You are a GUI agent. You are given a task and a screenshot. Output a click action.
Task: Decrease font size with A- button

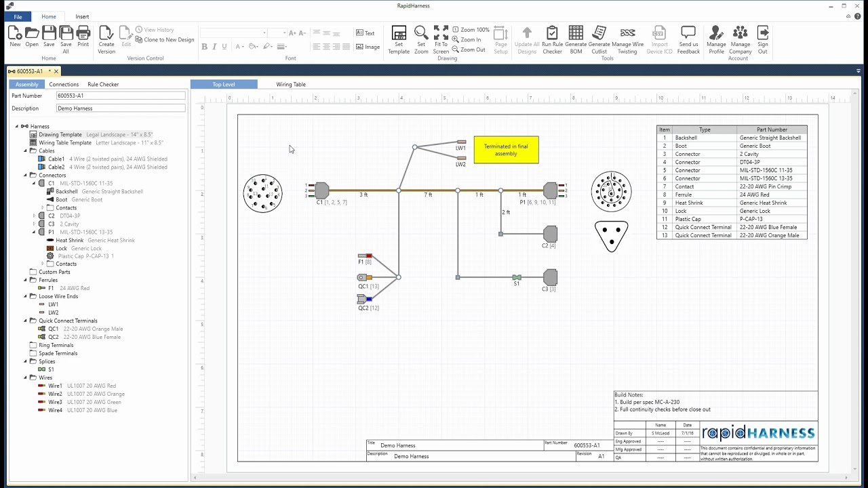point(302,33)
